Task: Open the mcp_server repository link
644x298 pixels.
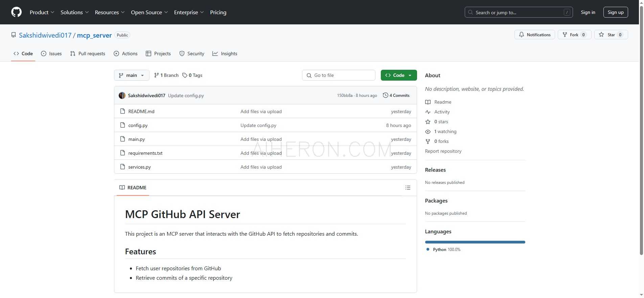Action: pos(94,35)
